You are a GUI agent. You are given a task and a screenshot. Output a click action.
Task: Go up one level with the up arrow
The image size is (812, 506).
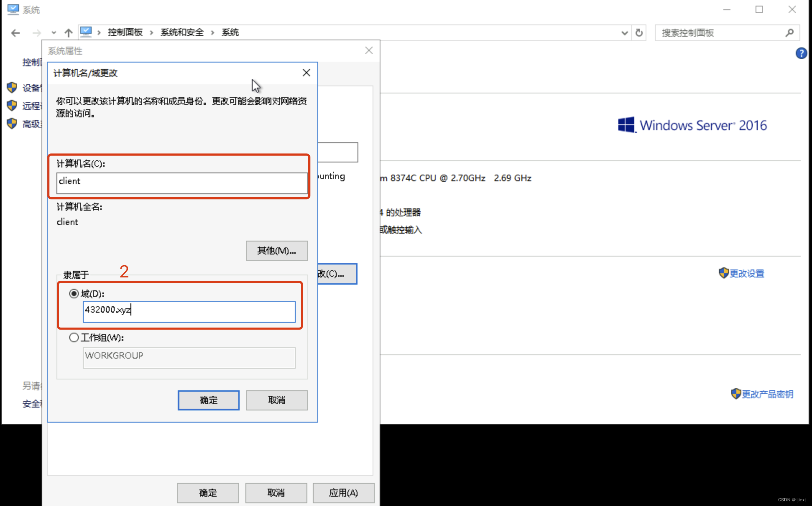(68, 33)
